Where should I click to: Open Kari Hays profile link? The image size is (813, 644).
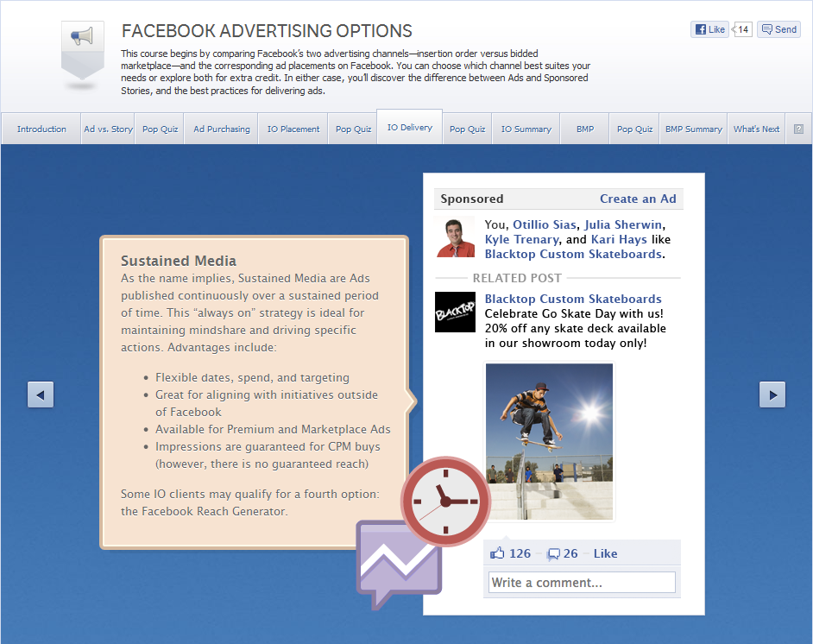pyautogui.click(x=619, y=239)
